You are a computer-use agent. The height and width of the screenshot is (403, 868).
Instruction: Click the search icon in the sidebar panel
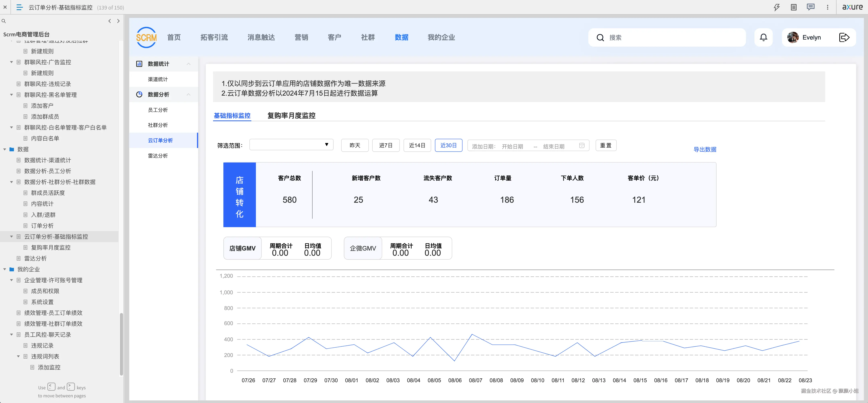4,21
